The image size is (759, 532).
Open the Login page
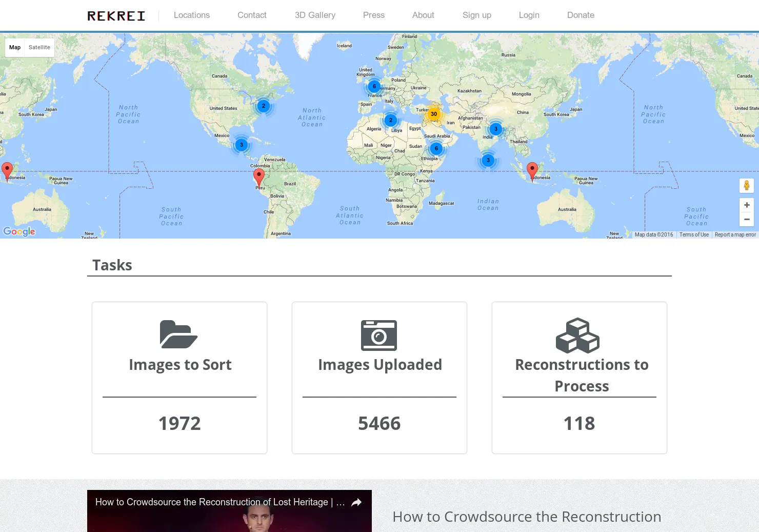(x=529, y=15)
